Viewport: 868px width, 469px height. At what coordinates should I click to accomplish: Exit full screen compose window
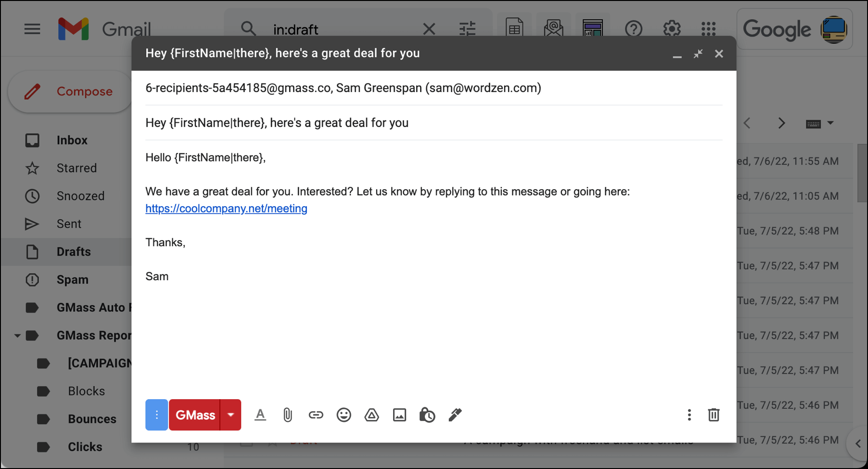[698, 54]
